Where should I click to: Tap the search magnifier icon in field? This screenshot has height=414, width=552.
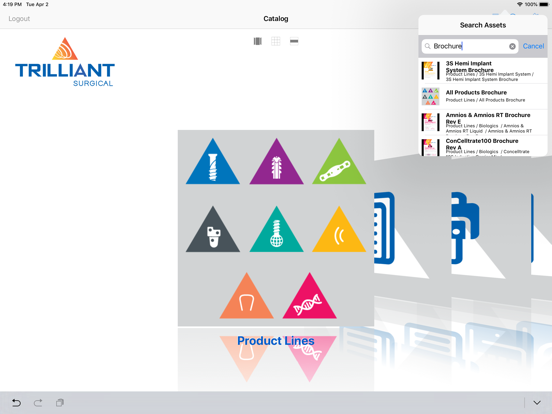pyautogui.click(x=427, y=46)
